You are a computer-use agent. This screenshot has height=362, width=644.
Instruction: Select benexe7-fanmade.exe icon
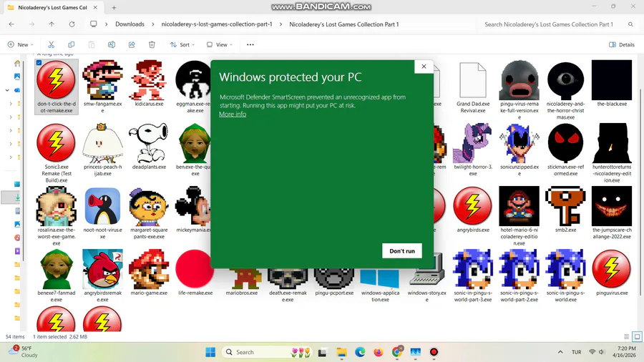pos(57,269)
